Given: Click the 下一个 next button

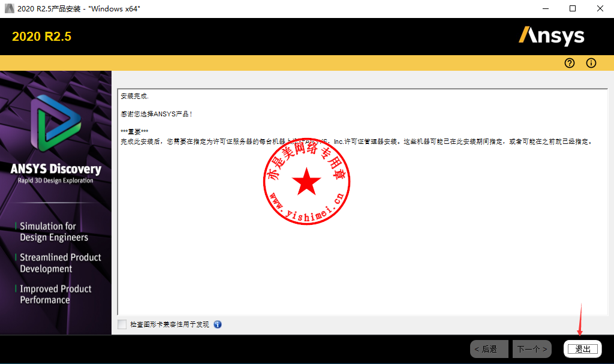Looking at the screenshot, I should pos(532,349).
